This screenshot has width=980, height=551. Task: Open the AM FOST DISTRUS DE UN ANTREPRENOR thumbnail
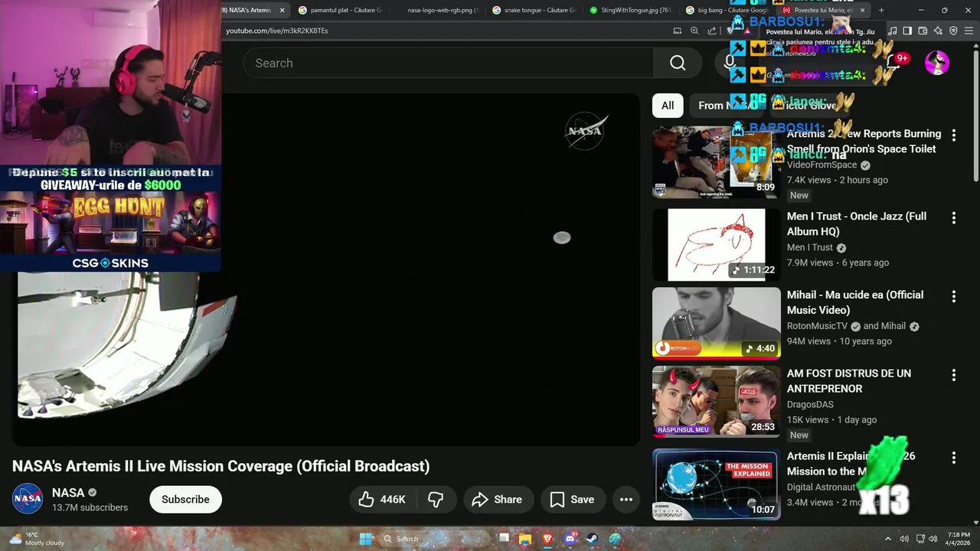(x=716, y=402)
